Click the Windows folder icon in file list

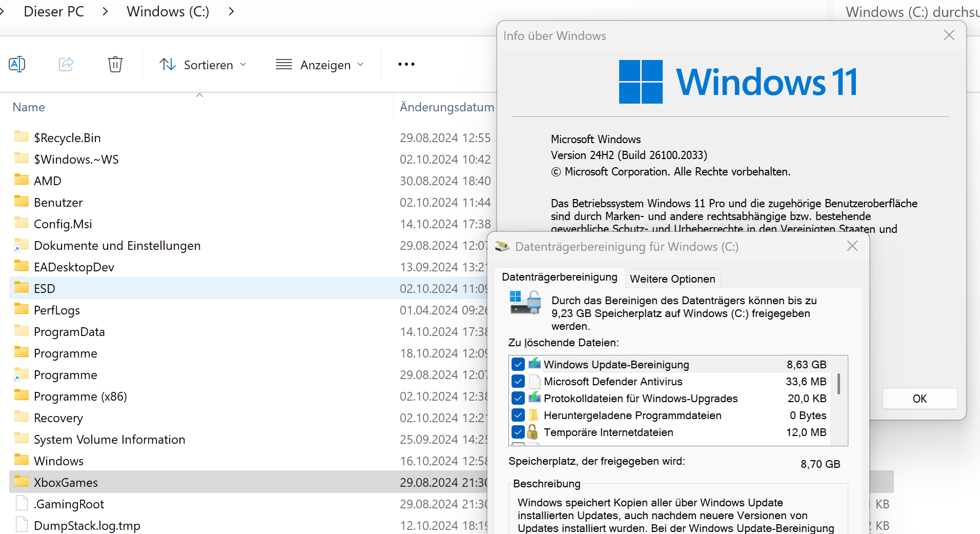pyautogui.click(x=22, y=460)
